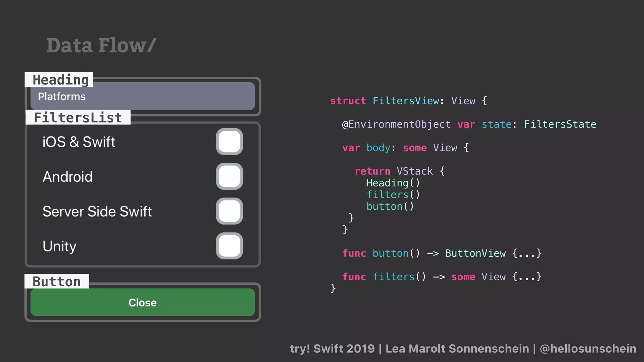
Task: Click the FiltersList tag label
Action: tap(78, 118)
